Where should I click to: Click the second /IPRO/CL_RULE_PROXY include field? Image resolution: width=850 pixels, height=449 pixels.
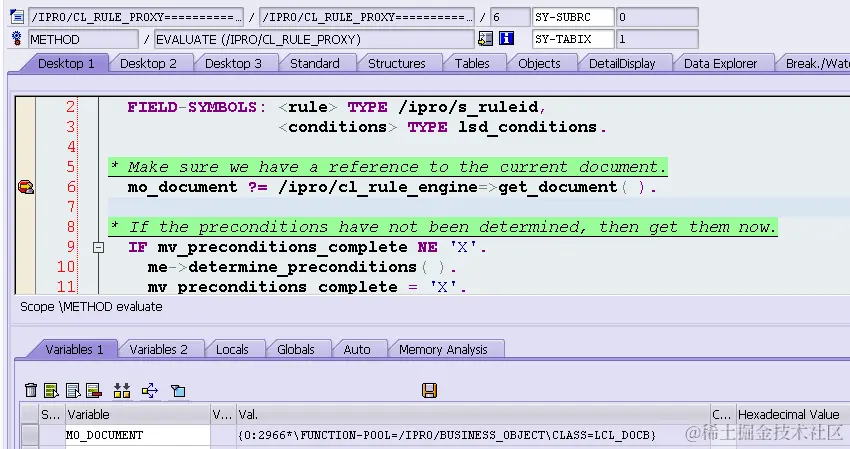(367, 17)
